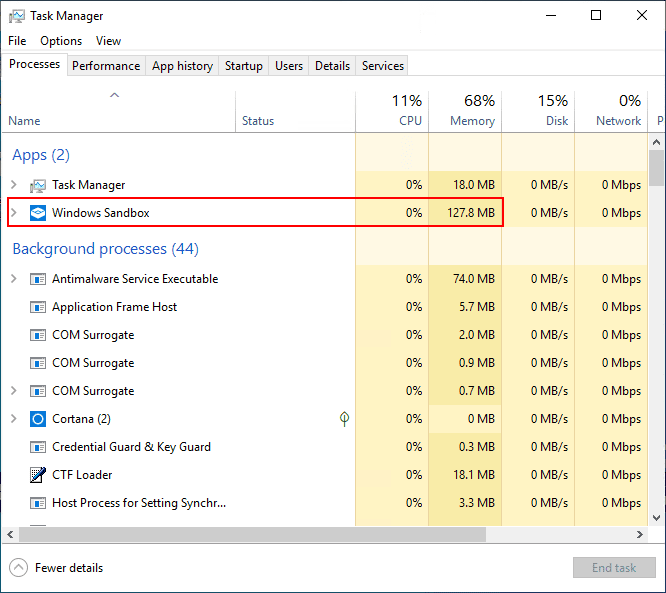
Task: Click the End task button
Action: (x=614, y=568)
